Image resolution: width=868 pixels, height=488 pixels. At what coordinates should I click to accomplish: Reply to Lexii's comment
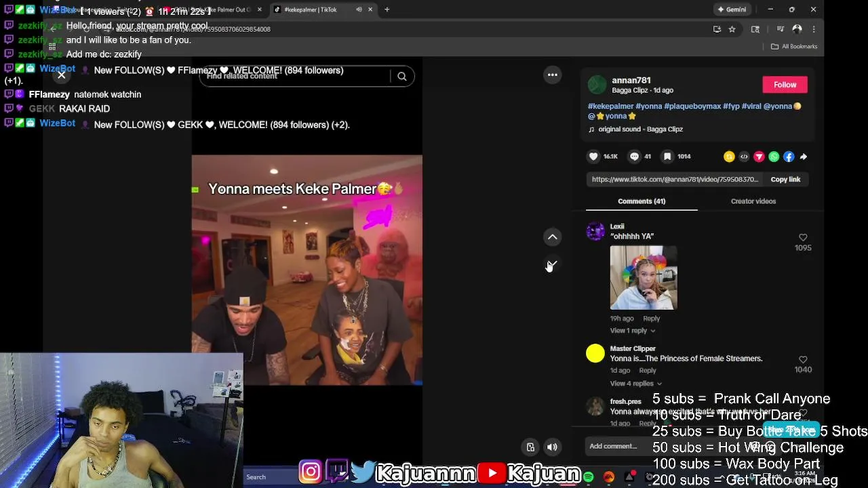click(x=651, y=319)
